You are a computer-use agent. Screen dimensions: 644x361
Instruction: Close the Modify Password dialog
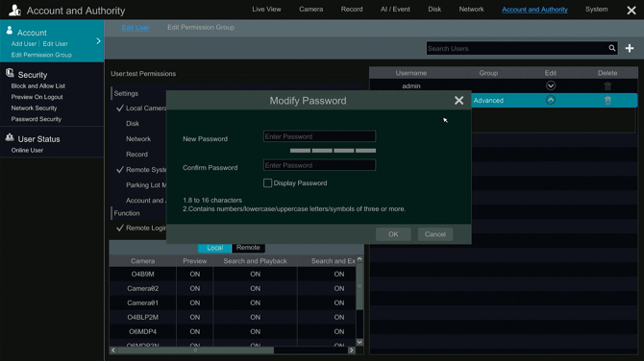[x=458, y=101]
